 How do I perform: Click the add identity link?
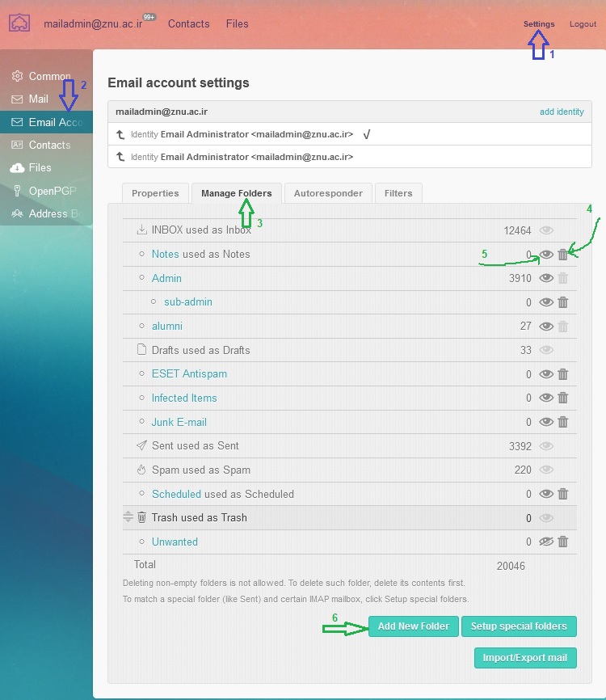coord(562,112)
